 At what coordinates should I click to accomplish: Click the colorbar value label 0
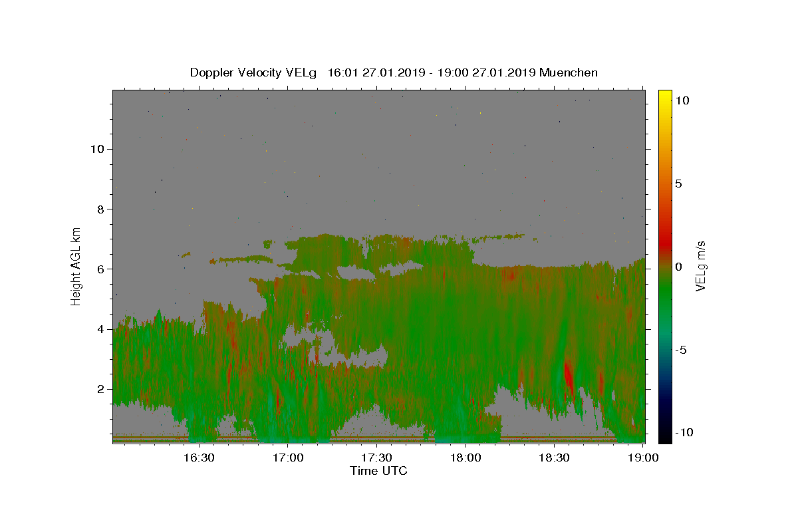coord(679,267)
